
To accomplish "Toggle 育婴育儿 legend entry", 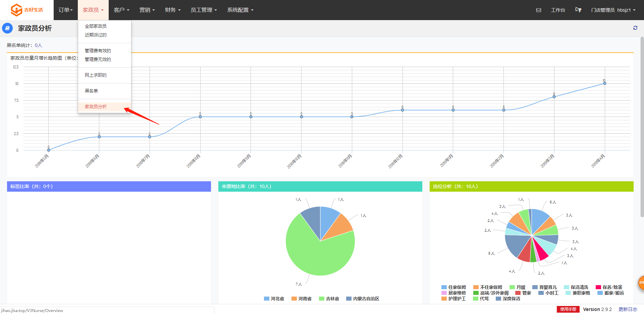I will 544,287.
